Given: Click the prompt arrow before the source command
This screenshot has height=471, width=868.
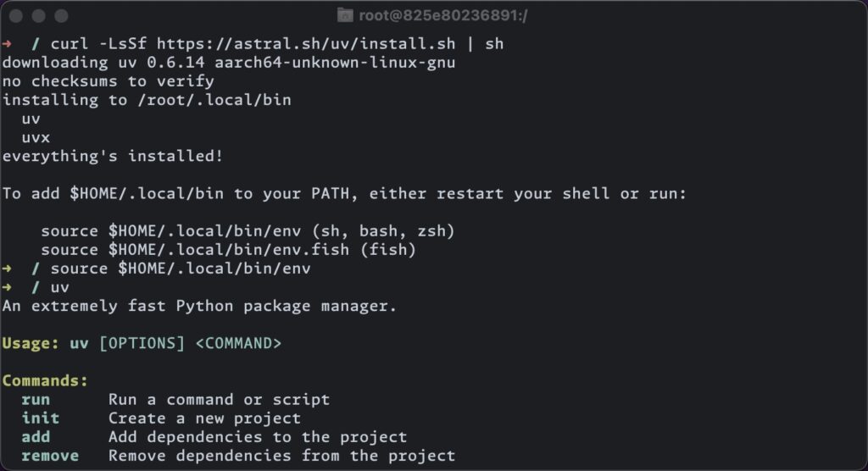Looking at the screenshot, I should (7, 269).
